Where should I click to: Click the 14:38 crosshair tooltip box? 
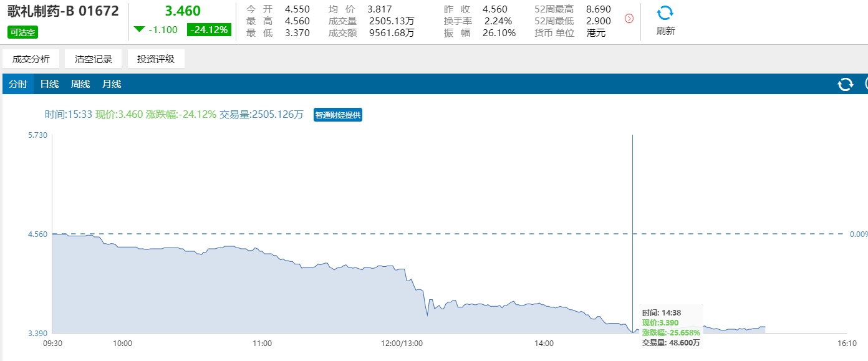(671, 327)
